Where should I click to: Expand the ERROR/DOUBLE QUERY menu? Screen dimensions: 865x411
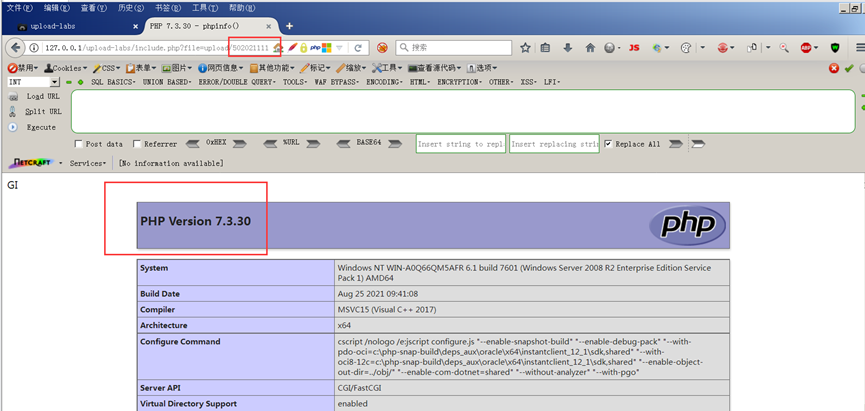click(237, 82)
